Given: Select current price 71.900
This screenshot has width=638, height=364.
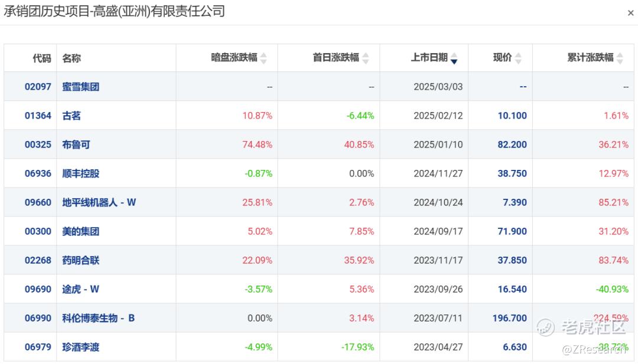Looking at the screenshot, I should [x=512, y=231].
